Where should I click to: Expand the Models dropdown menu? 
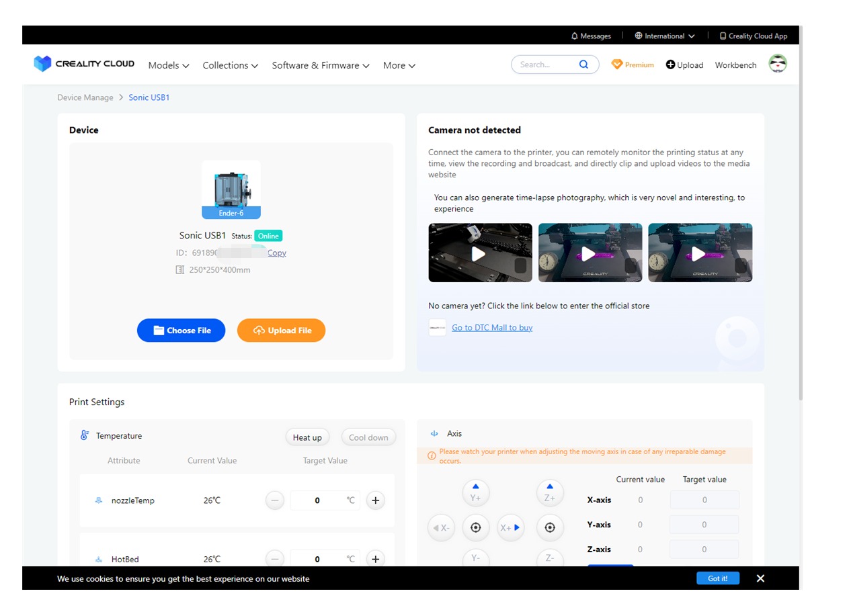[169, 65]
